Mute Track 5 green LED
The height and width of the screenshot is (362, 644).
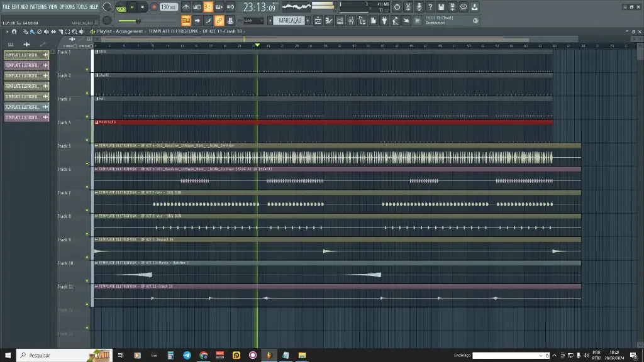point(87,163)
